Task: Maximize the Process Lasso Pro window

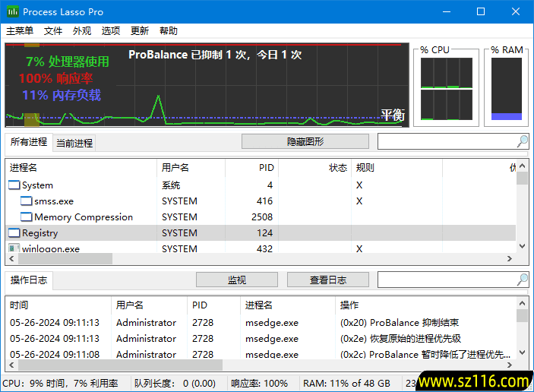Action: click(x=481, y=11)
